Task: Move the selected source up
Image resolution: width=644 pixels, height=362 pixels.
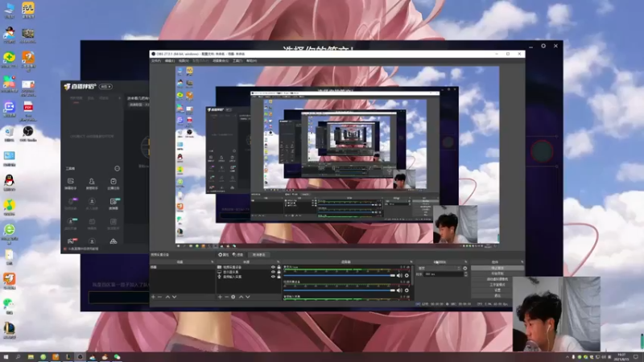Action: [x=241, y=297]
